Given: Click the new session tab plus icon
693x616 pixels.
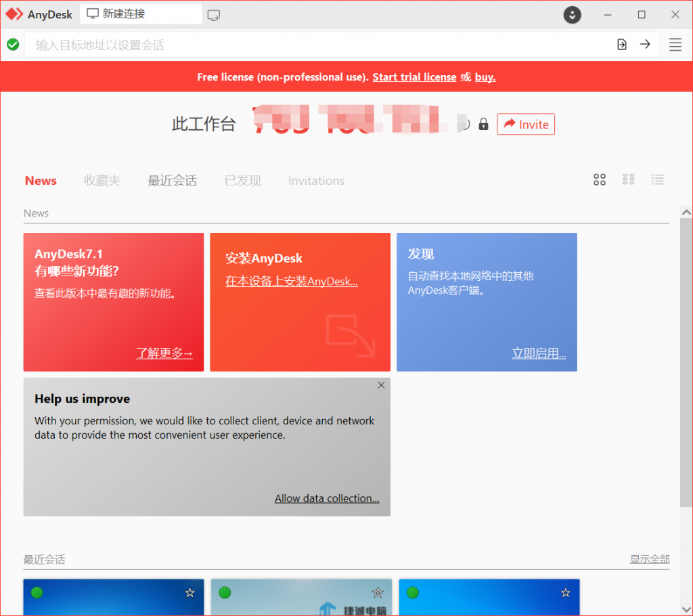Looking at the screenshot, I should (x=214, y=15).
